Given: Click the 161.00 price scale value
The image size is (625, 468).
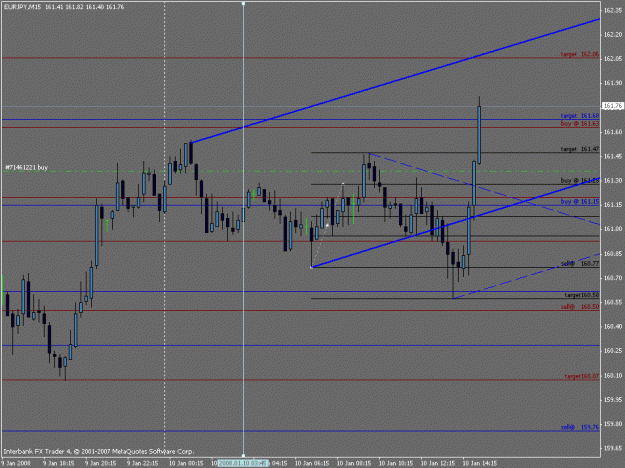Looking at the screenshot, I should pos(613,229).
